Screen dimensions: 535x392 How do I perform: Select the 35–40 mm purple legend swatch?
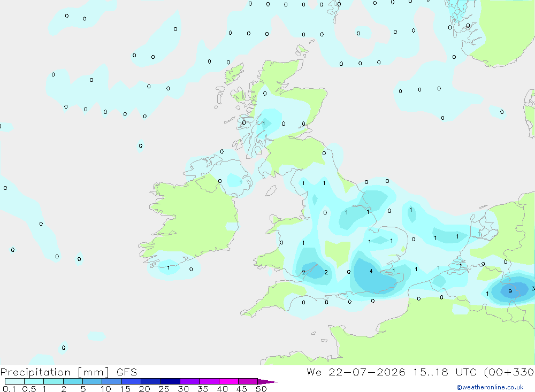tap(209, 381)
